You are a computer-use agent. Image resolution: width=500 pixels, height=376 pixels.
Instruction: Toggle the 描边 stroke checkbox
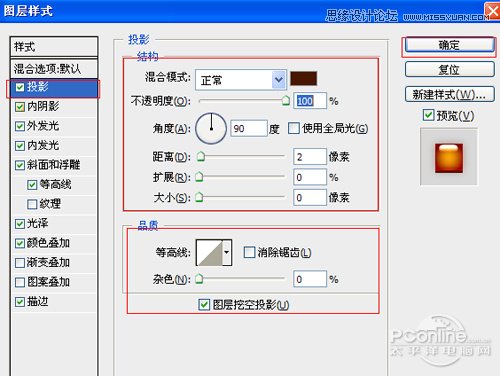click(20, 302)
